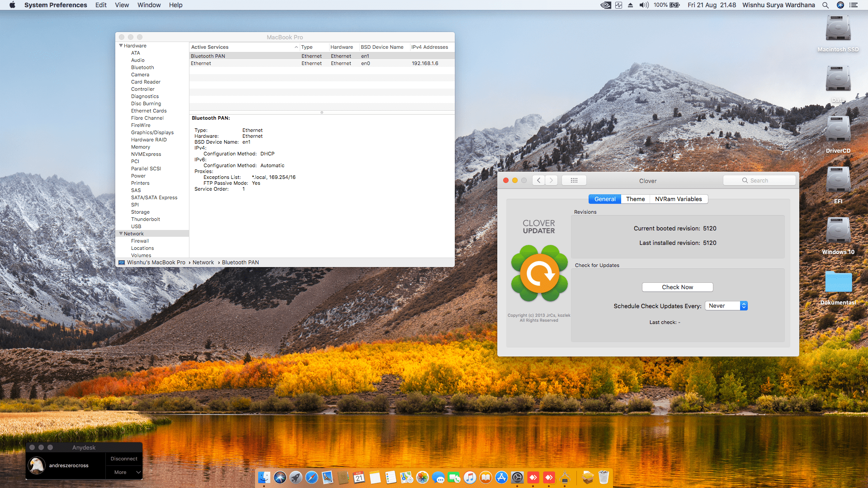Switch to the NVRam Variables tab
The width and height of the screenshot is (868, 488).
pyautogui.click(x=678, y=199)
